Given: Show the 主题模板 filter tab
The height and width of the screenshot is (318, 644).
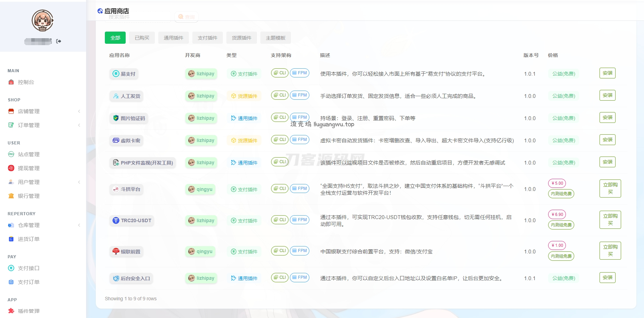Looking at the screenshot, I should tap(276, 38).
